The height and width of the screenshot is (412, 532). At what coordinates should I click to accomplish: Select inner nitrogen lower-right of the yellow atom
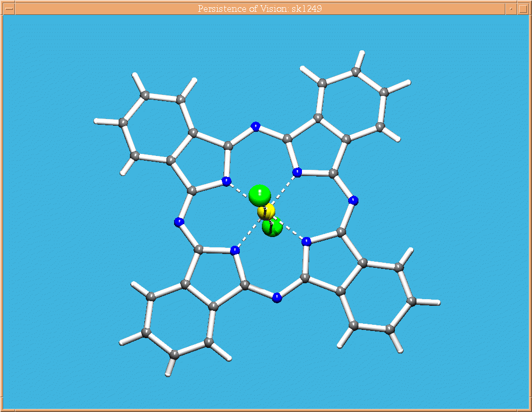coord(306,241)
